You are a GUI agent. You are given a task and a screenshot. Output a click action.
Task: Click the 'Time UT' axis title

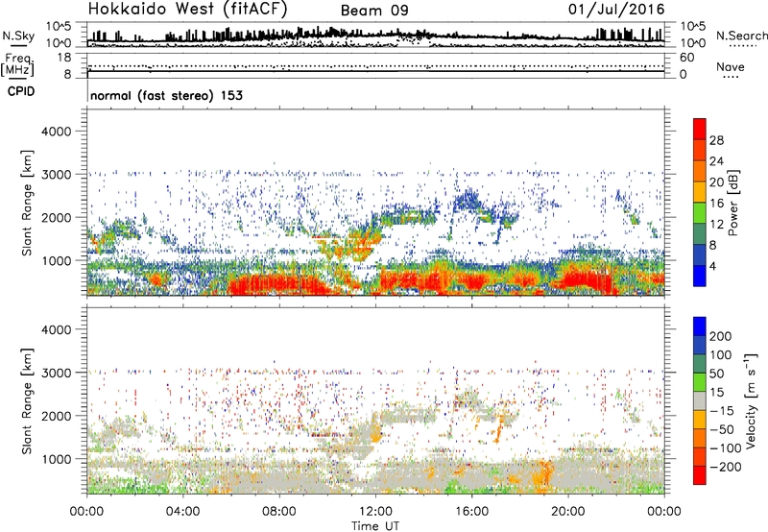click(x=375, y=526)
